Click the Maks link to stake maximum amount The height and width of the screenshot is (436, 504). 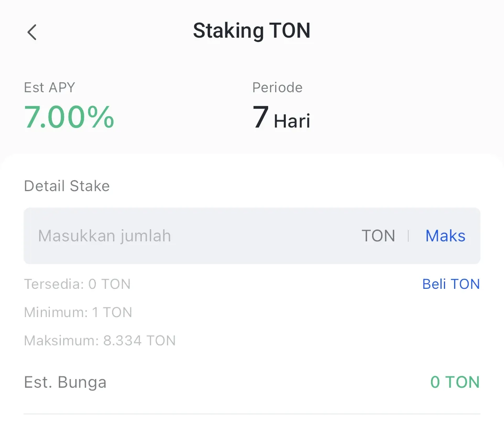445,236
